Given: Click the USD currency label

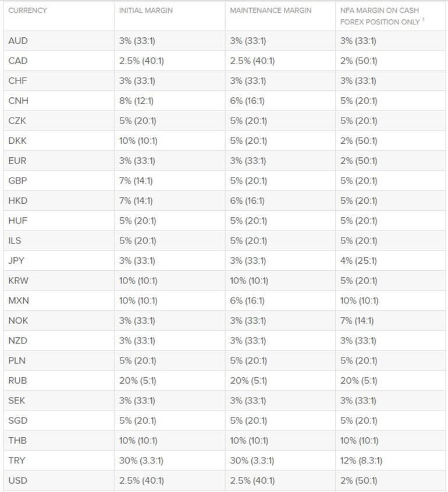Looking at the screenshot, I should (x=18, y=480).
